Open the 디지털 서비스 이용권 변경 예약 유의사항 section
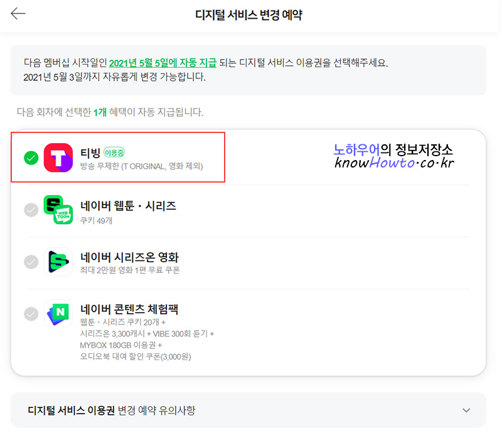This screenshot has height=448, width=502. click(x=248, y=410)
